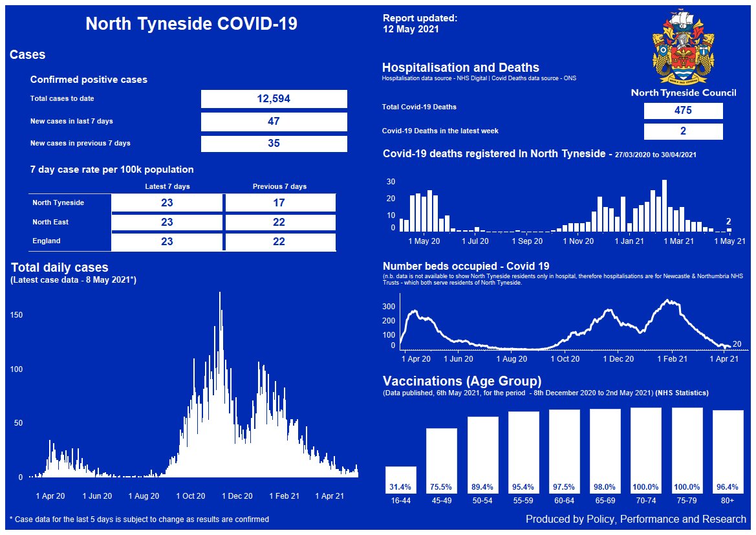Click the 60-64 vaccination bar showing 97.5%
Viewport: 756px width, 535px height.
coord(564,452)
